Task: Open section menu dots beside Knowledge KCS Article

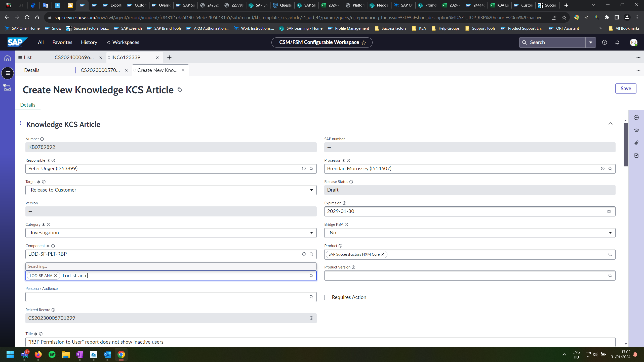Action: pyautogui.click(x=20, y=123)
